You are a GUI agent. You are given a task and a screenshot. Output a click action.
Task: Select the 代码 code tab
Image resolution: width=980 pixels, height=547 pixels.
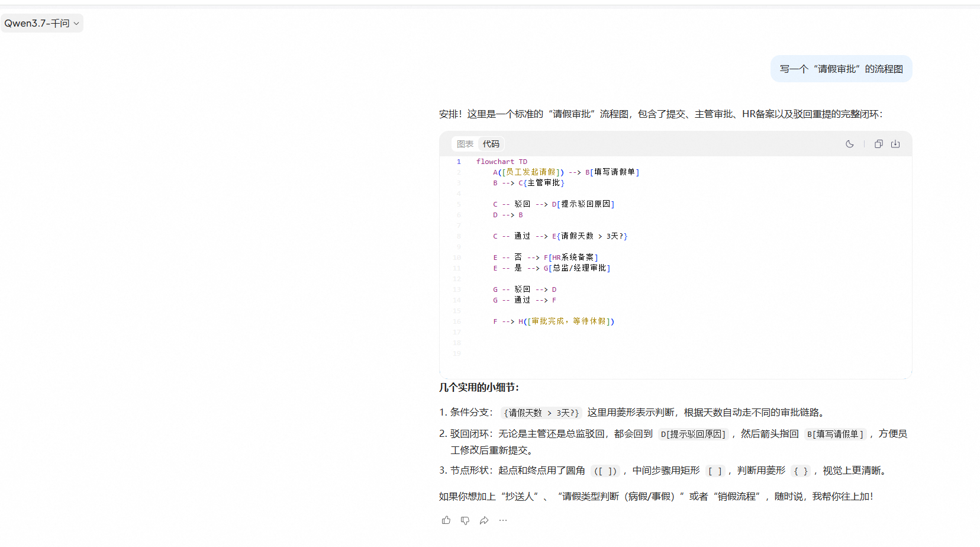tap(491, 144)
